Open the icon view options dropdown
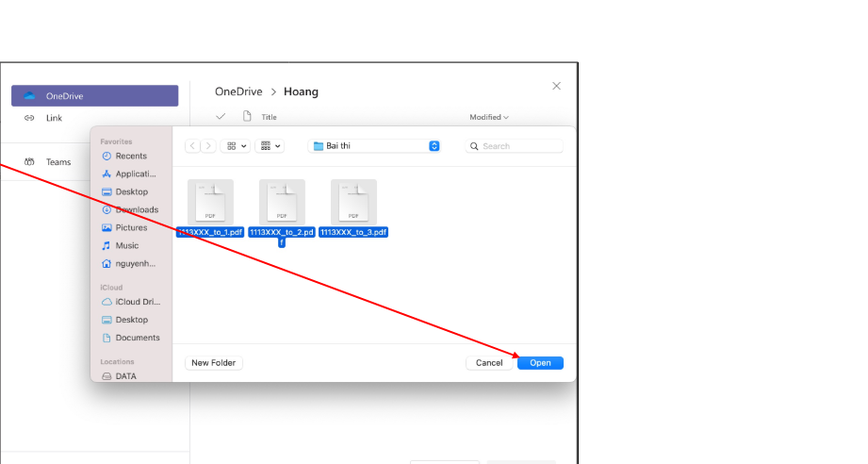This screenshot has height=464, width=868. point(236,145)
